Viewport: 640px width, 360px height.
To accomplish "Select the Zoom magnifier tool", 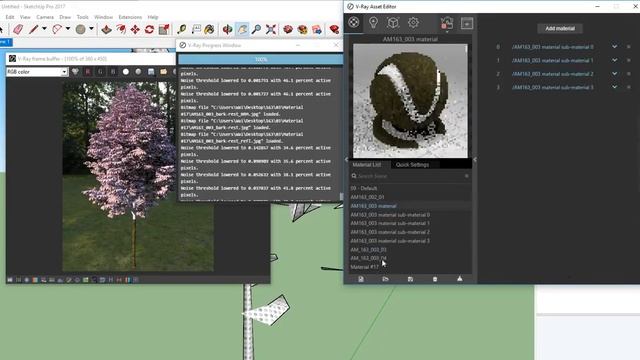I will (256, 29).
